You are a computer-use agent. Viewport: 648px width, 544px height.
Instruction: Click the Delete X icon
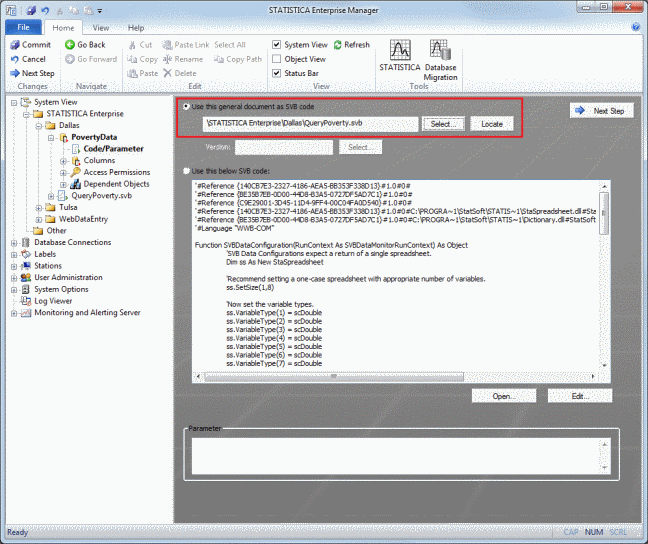coord(167,73)
